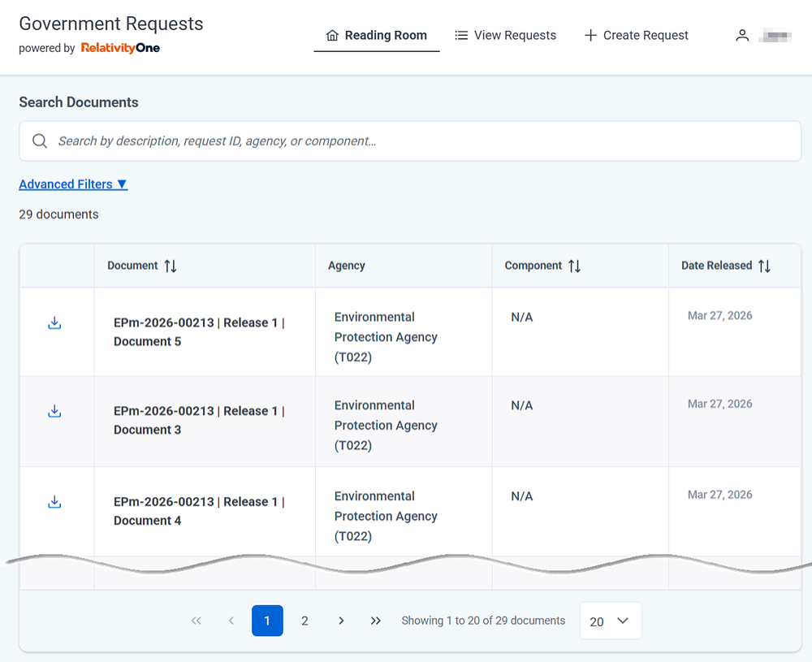The width and height of the screenshot is (812, 662).
Task: Open the Create Request page
Action: 636,36
